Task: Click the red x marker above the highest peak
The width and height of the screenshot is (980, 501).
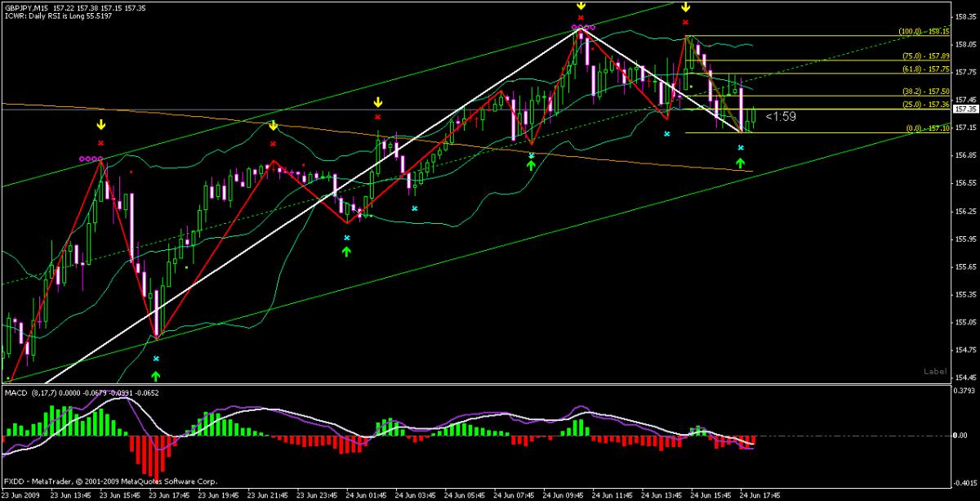Action: (x=581, y=17)
